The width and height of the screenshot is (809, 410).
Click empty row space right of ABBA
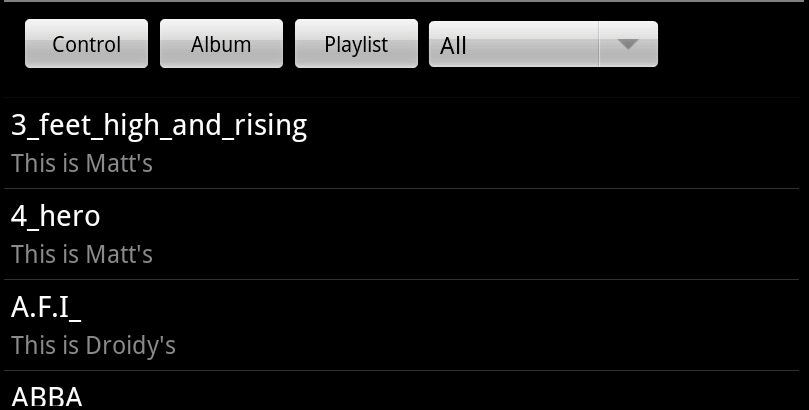[x=500, y=394]
